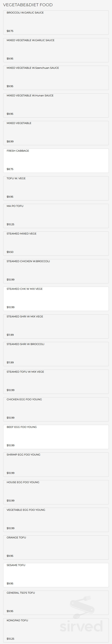The width and height of the screenshot is (112, 644).
Task: Select the Orange Tofu dish
Action: click(56, 547)
